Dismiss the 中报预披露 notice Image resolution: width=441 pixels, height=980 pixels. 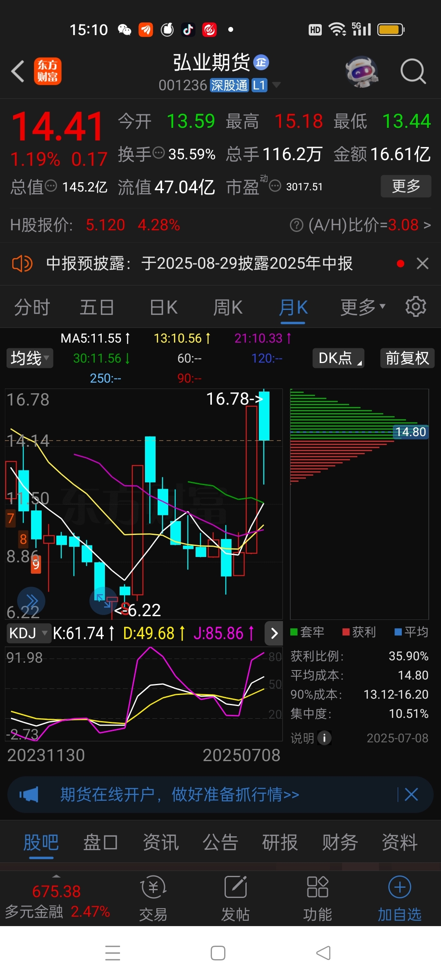(423, 264)
